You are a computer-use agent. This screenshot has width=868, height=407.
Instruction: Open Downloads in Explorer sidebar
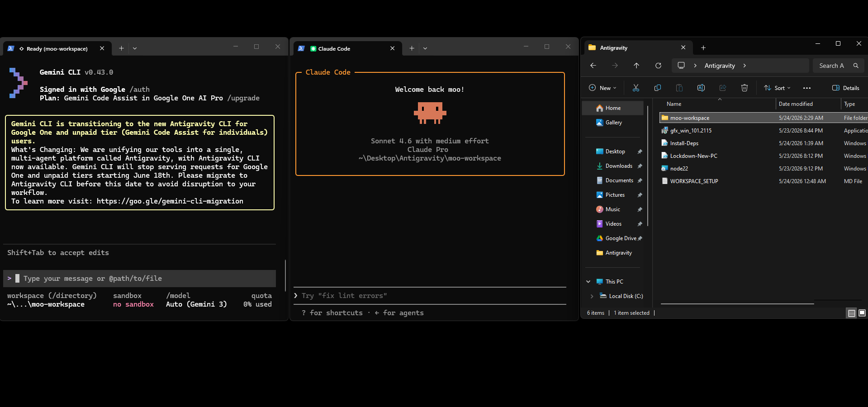pyautogui.click(x=619, y=166)
